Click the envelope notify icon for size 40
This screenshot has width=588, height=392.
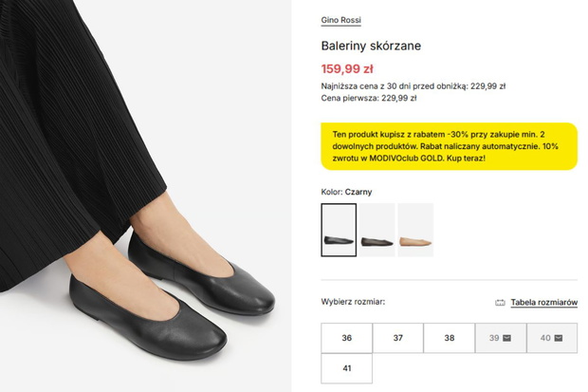[x=558, y=338]
